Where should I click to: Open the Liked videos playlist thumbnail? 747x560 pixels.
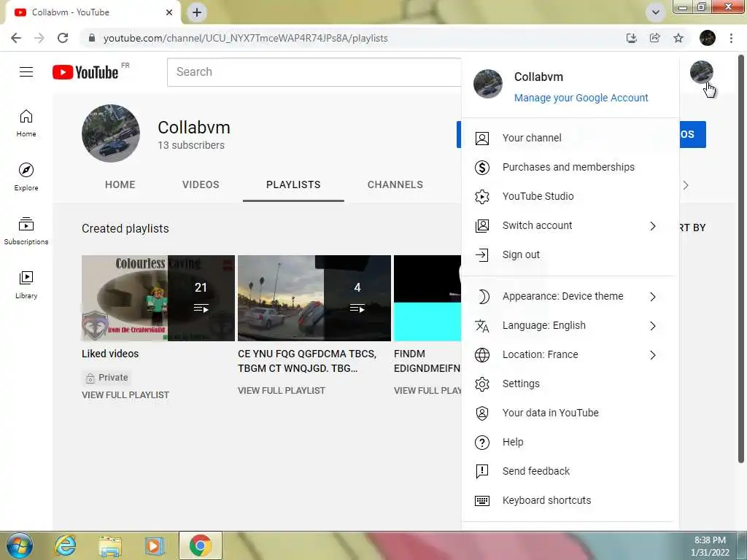tap(158, 298)
